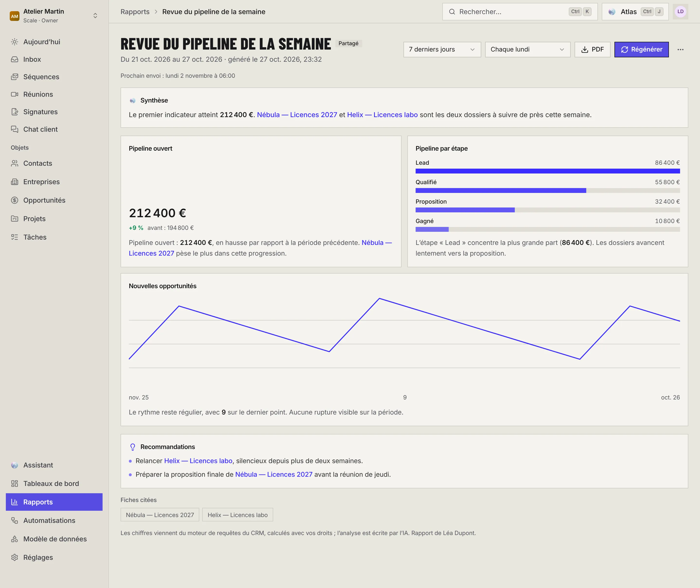Click the 212 400 € pipeline total
The height and width of the screenshot is (588, 700).
coord(157,213)
